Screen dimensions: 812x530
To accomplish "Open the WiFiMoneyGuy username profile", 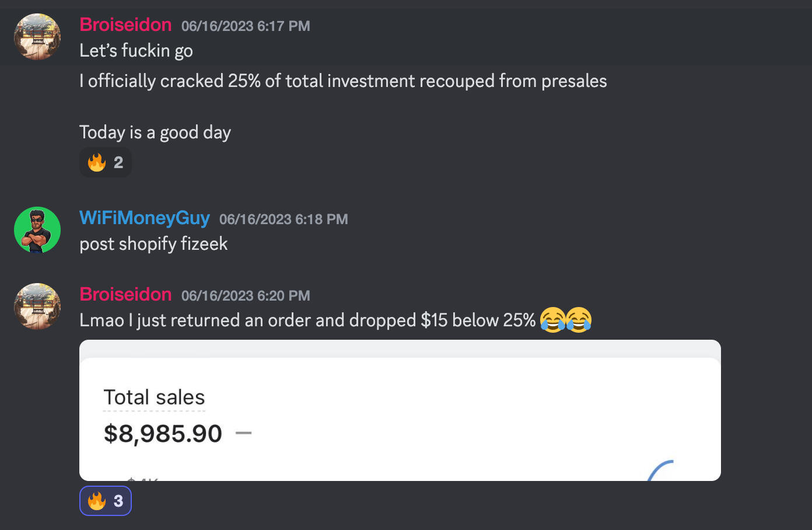I will [x=144, y=218].
